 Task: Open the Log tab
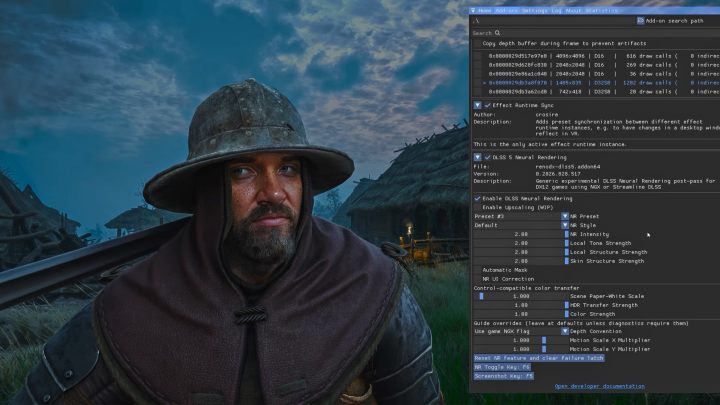pyautogui.click(x=556, y=11)
